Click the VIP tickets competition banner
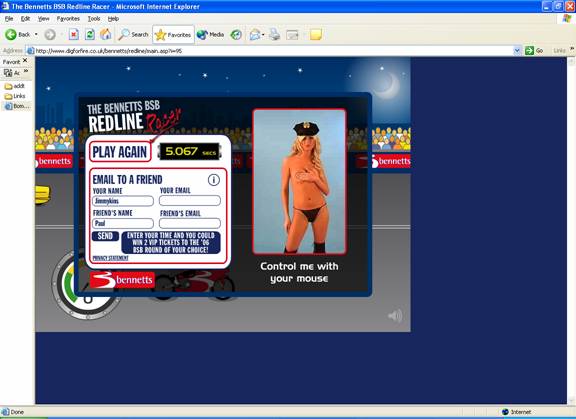The height and width of the screenshot is (419, 576). tap(171, 242)
